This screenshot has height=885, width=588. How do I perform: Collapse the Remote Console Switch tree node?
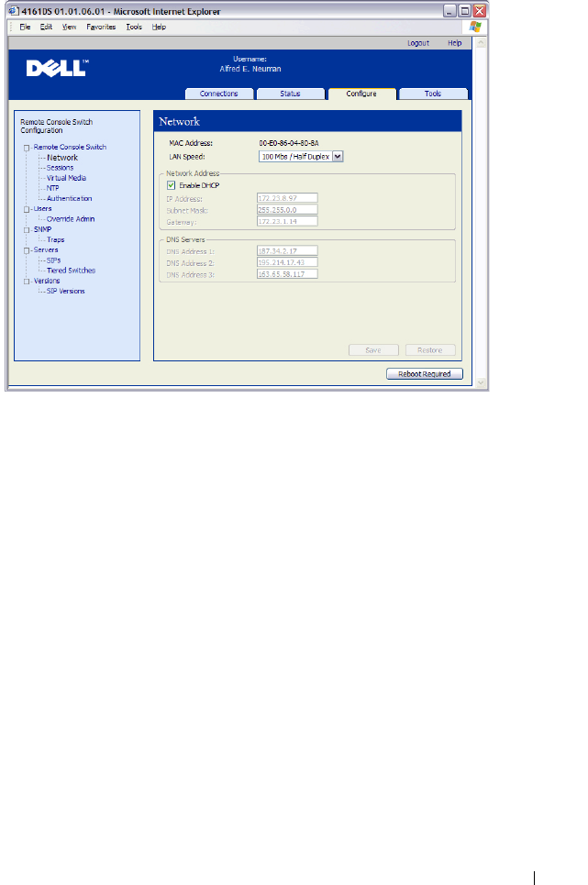27,148
